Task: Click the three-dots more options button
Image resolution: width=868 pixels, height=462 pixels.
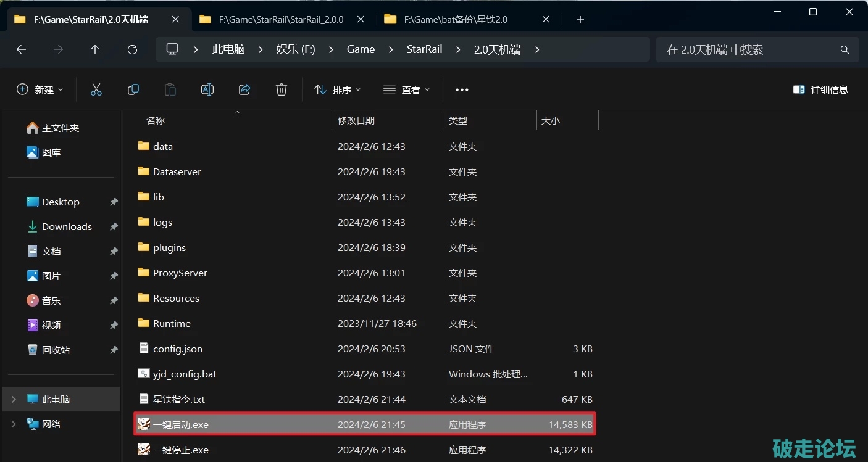Action: pos(462,89)
